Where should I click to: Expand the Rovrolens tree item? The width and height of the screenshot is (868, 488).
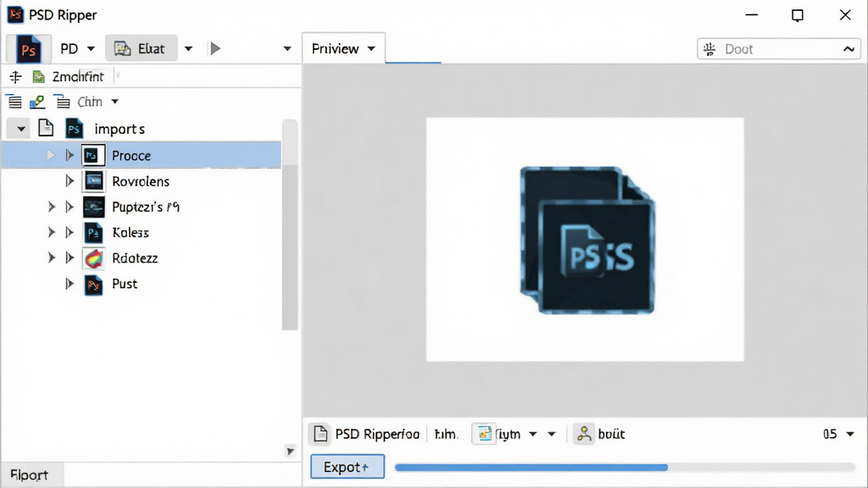point(70,181)
